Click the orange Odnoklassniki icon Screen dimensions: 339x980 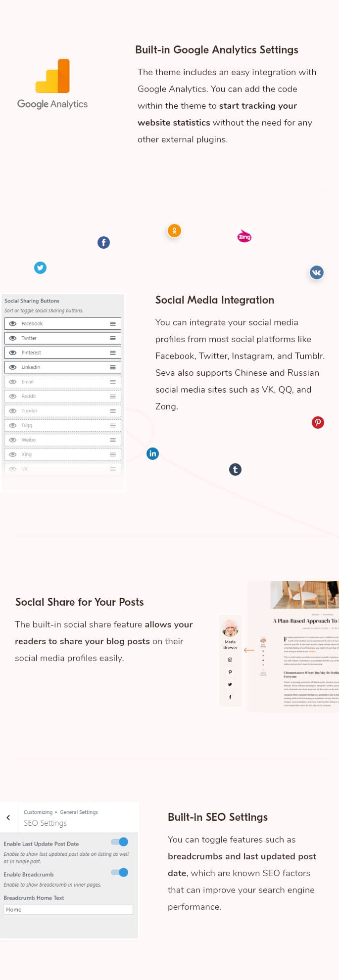(x=174, y=230)
